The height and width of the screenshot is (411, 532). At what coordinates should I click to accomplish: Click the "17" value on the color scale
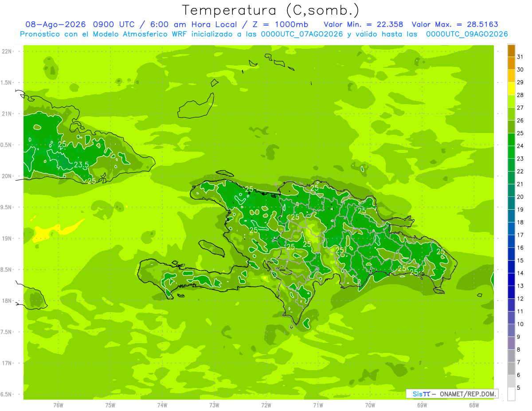(520, 235)
